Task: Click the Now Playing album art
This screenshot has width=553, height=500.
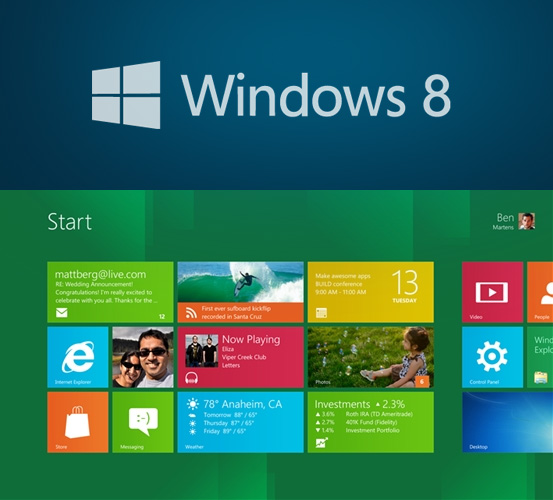Action: tap(202, 351)
